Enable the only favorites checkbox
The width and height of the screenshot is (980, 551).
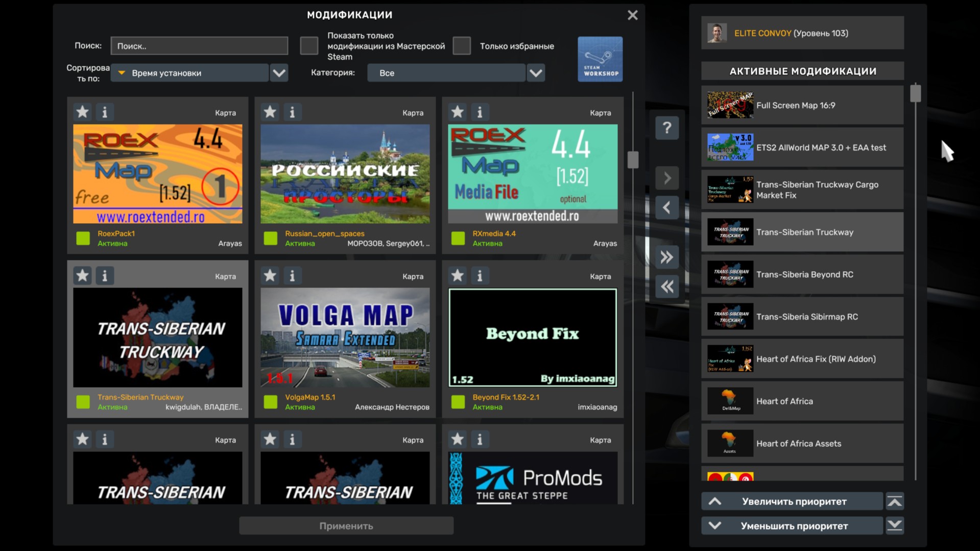click(x=462, y=46)
